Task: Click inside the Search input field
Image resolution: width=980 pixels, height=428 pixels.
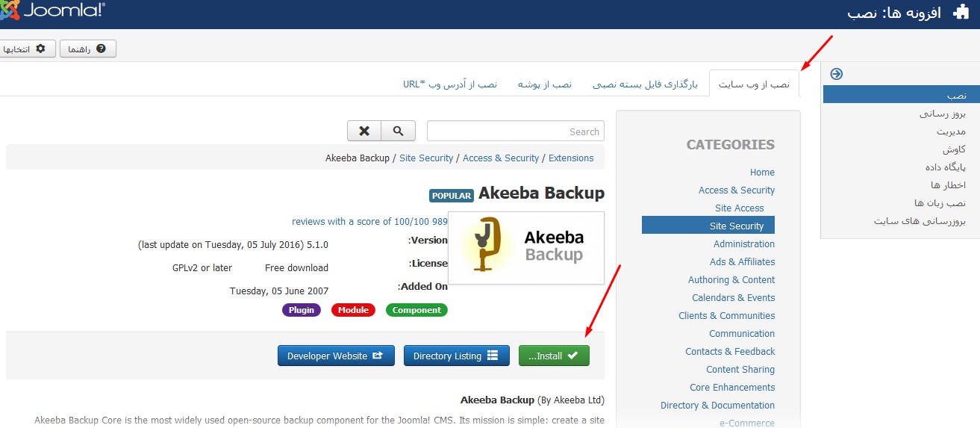Action: coord(515,131)
